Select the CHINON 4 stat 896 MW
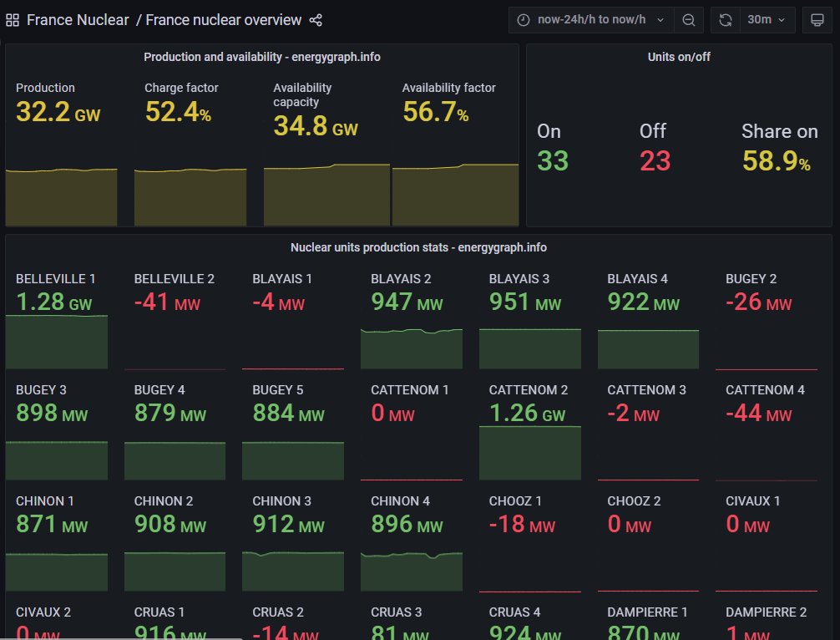840x640 pixels. click(x=407, y=524)
